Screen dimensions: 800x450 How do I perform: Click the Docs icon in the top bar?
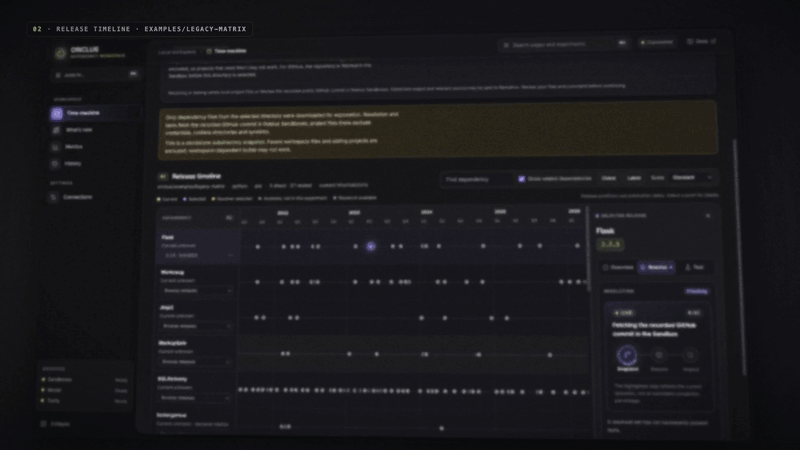coord(690,42)
